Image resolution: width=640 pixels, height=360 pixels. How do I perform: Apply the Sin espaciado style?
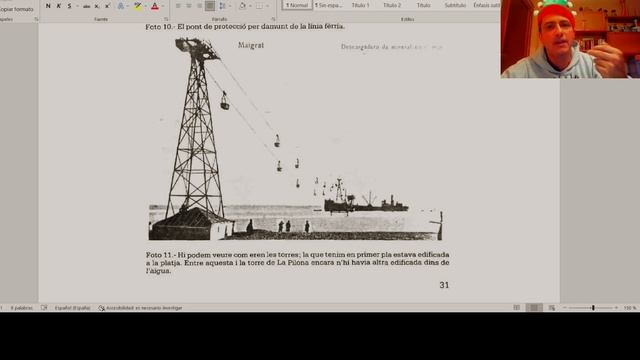click(x=329, y=5)
